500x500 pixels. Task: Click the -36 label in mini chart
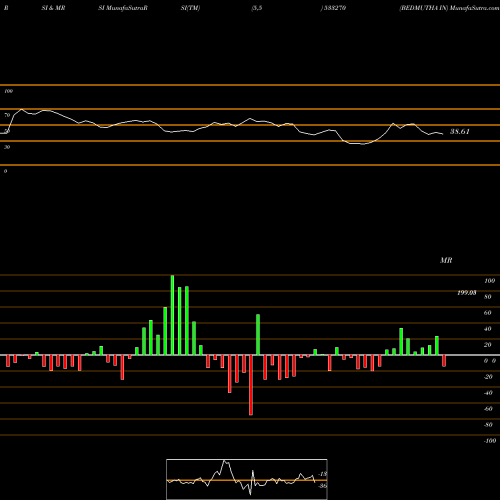tap(322, 486)
